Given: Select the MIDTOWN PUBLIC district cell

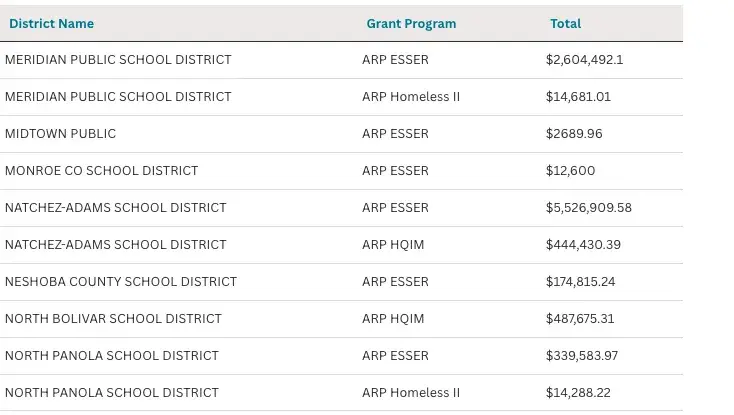Looking at the screenshot, I should coord(61,134).
